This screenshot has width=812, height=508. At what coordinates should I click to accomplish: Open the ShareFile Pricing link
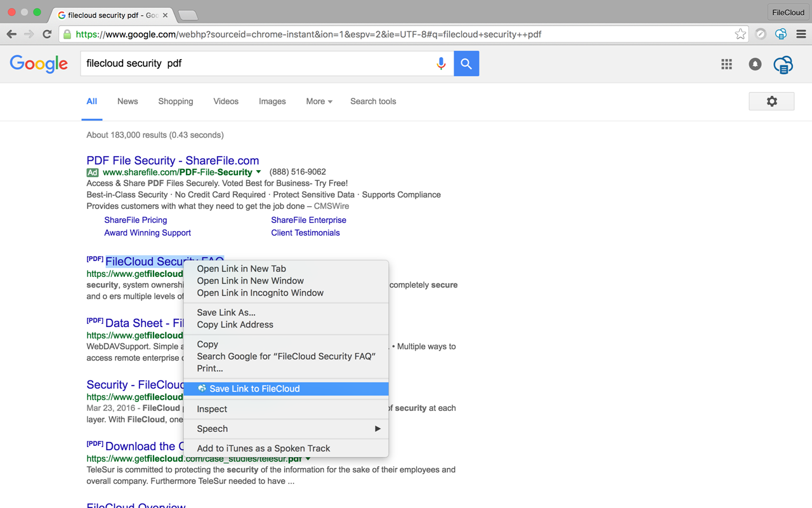pyautogui.click(x=135, y=220)
